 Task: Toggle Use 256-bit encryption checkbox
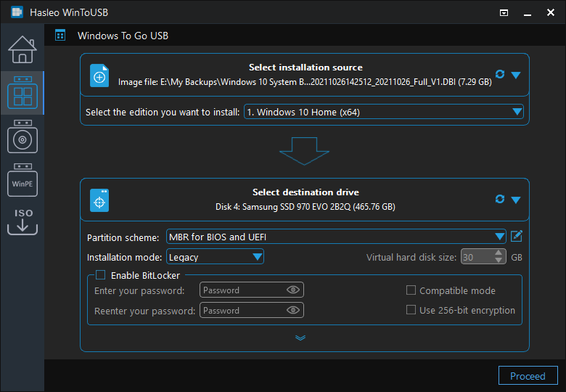(x=411, y=310)
